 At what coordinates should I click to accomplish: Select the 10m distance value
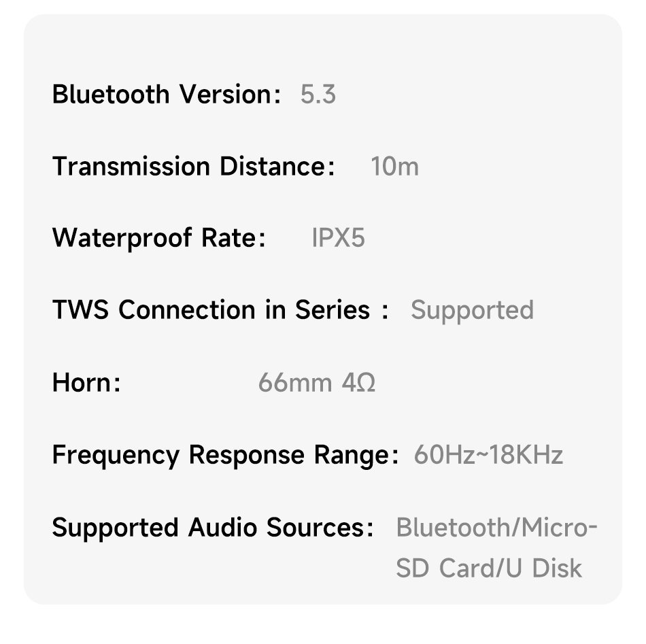click(x=394, y=167)
